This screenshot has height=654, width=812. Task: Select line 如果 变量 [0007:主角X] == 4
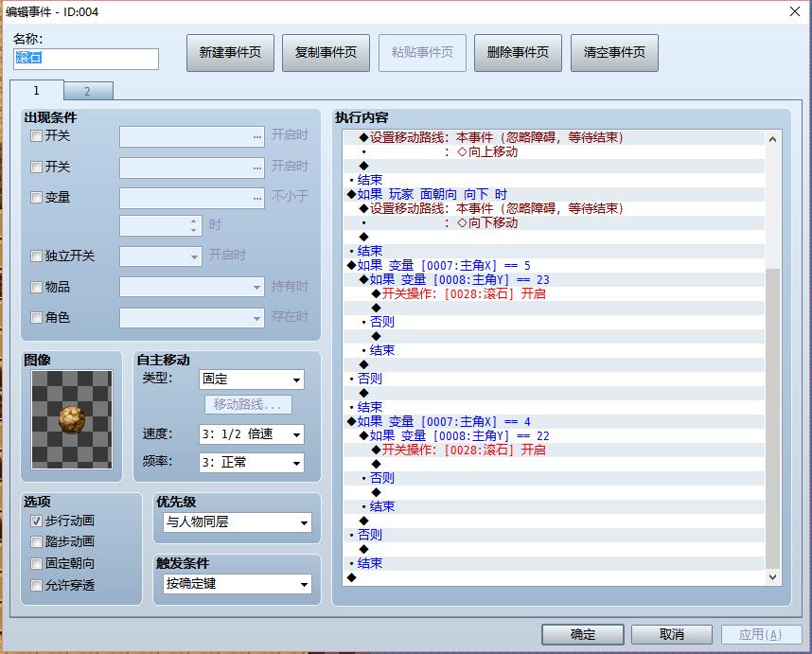pyautogui.click(x=554, y=421)
